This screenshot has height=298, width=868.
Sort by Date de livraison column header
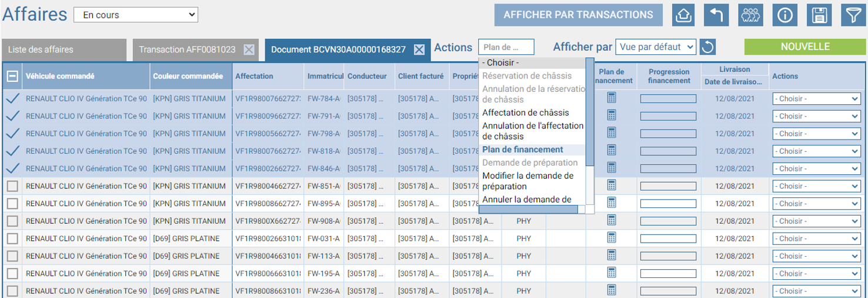(x=734, y=82)
